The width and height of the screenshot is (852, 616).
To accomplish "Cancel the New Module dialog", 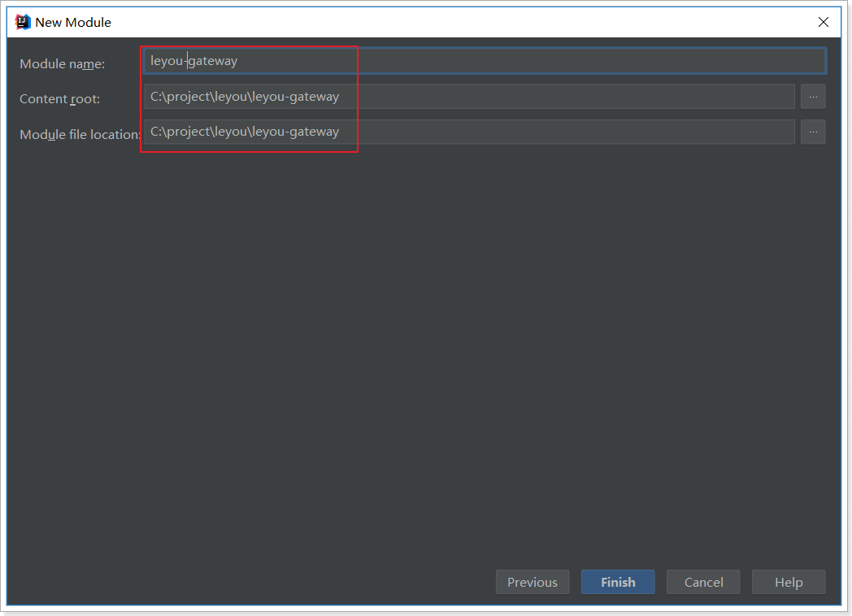I will pos(703,583).
